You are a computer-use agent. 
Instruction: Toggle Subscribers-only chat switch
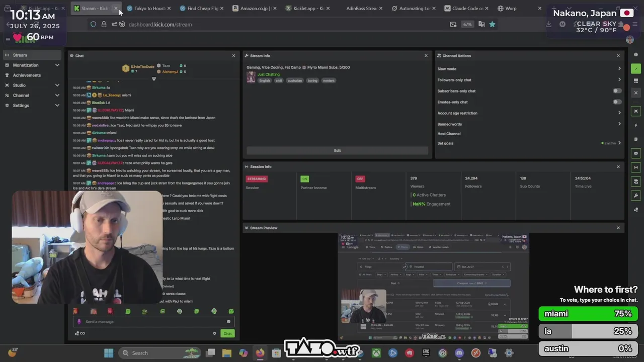tap(617, 91)
